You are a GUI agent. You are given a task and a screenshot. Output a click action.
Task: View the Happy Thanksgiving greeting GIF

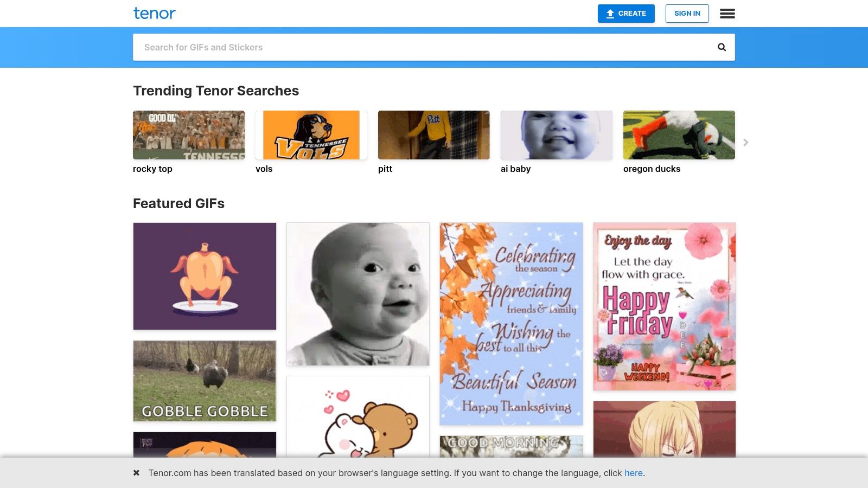(511, 324)
